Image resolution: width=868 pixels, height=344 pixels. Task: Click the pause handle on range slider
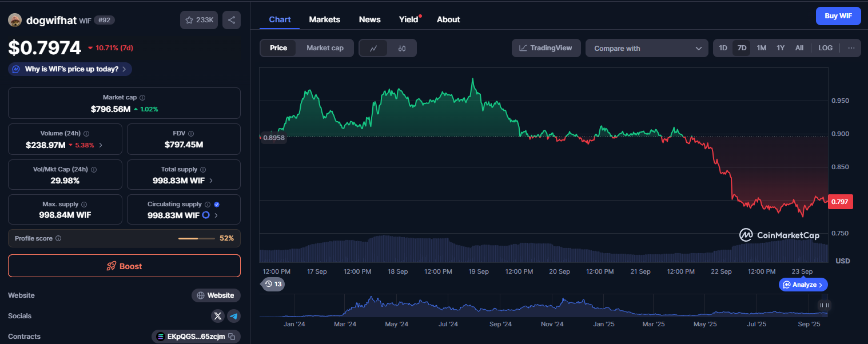point(824,305)
